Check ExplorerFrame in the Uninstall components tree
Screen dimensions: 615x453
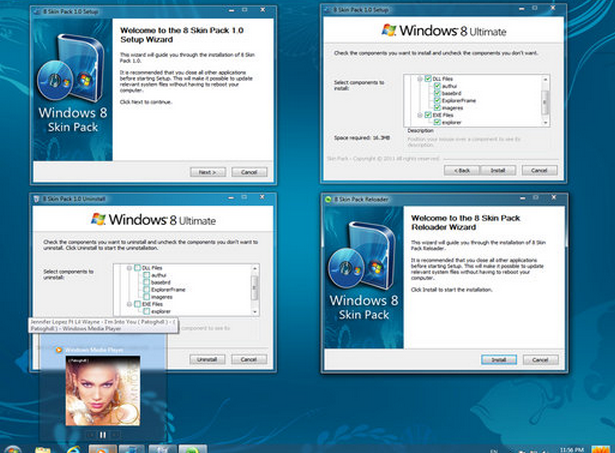coord(146,289)
